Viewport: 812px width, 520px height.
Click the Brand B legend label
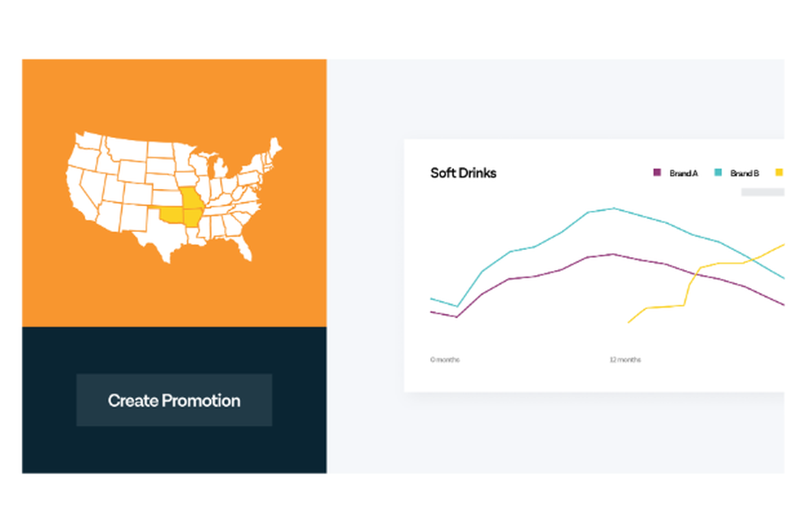point(745,174)
